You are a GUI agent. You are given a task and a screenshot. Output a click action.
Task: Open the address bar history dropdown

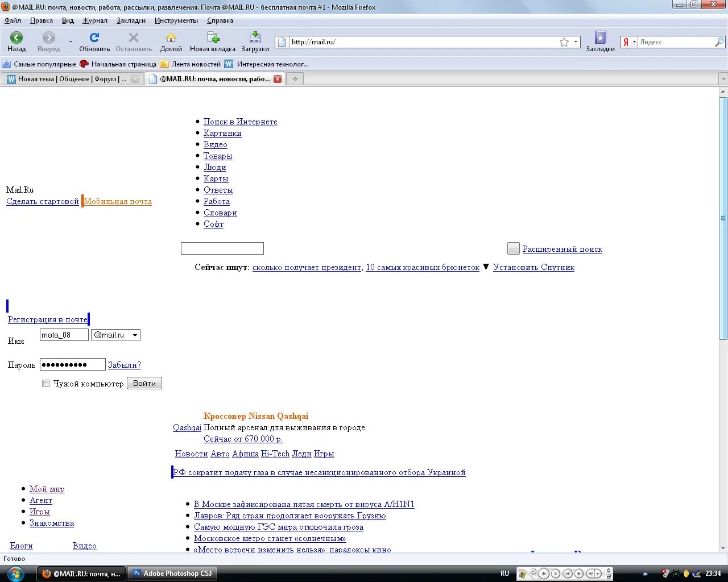pyautogui.click(x=576, y=42)
